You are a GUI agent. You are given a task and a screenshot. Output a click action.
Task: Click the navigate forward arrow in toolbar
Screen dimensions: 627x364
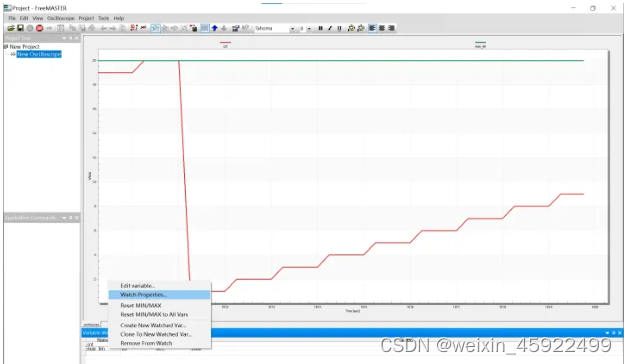pos(113,28)
